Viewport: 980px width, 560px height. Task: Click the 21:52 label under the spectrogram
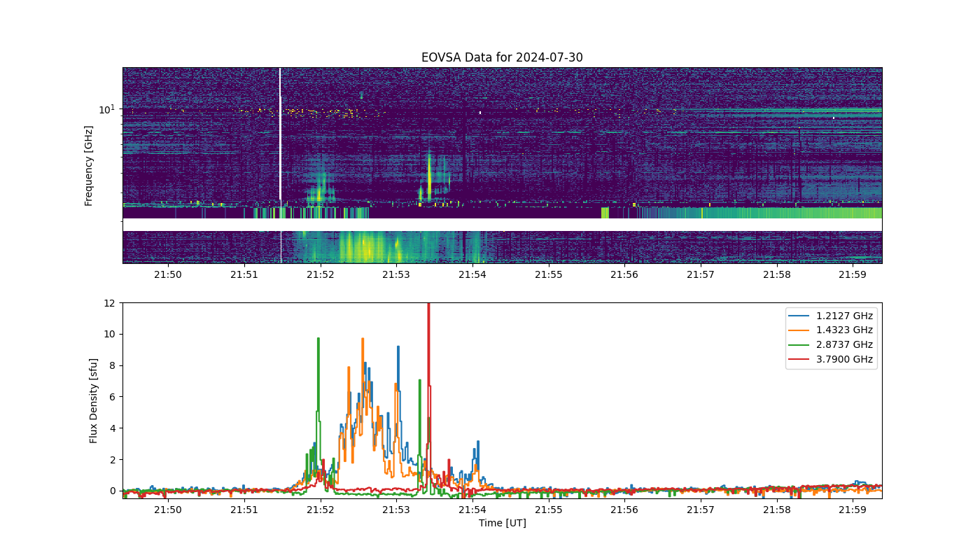321,275
